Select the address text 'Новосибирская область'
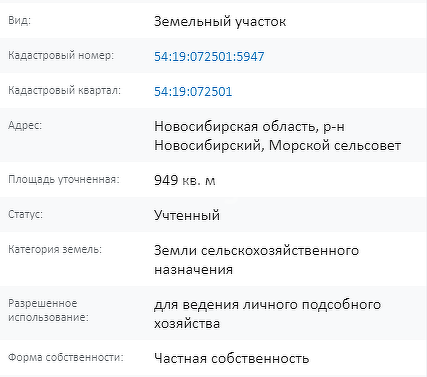Image resolution: width=427 pixels, height=377 pixels. point(234,127)
